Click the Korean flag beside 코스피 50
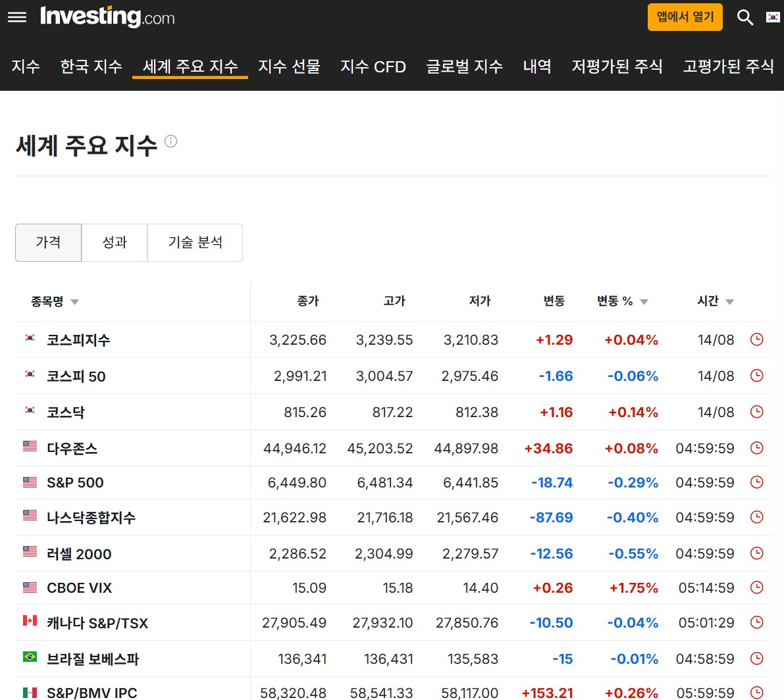This screenshot has height=700, width=784. [x=30, y=374]
